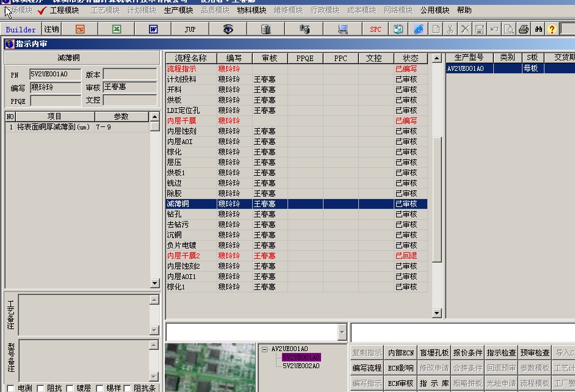This screenshot has height=392, width=575.
Task: Click up arrow of process list scrollbar
Action: [x=436, y=58]
